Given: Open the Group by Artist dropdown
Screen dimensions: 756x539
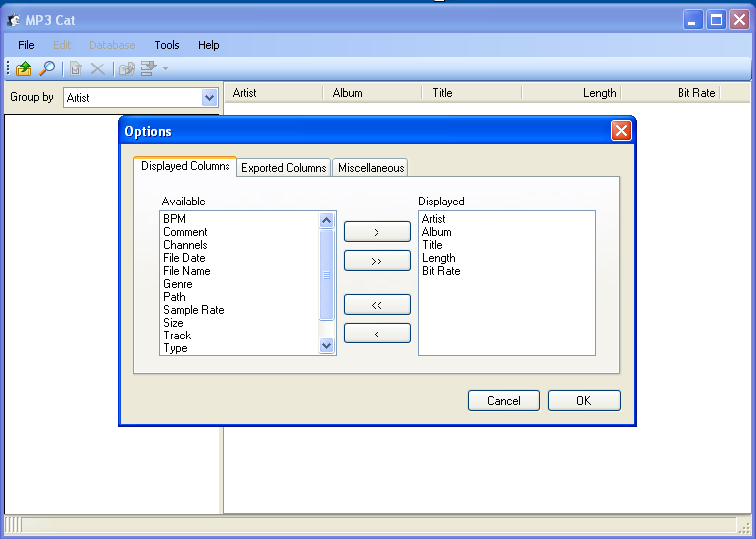Looking at the screenshot, I should pyautogui.click(x=209, y=98).
